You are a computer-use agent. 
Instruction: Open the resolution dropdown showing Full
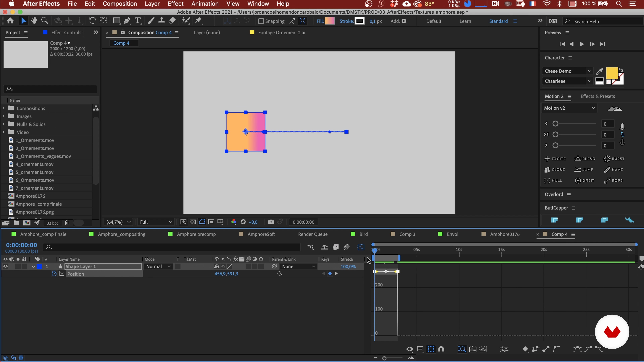(156, 222)
